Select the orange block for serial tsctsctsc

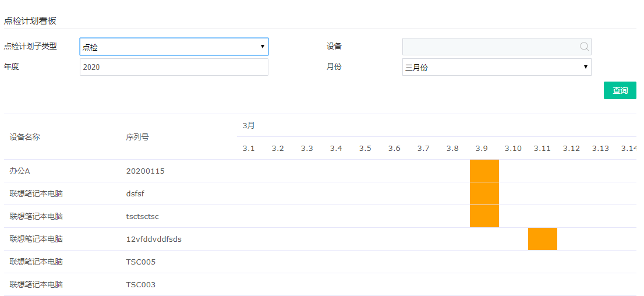click(x=484, y=216)
